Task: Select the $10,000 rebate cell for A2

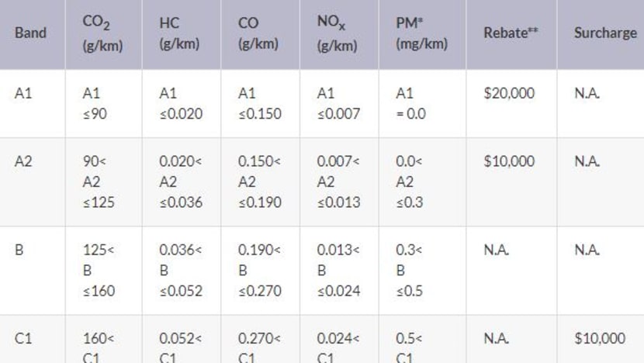Action: [x=509, y=161]
